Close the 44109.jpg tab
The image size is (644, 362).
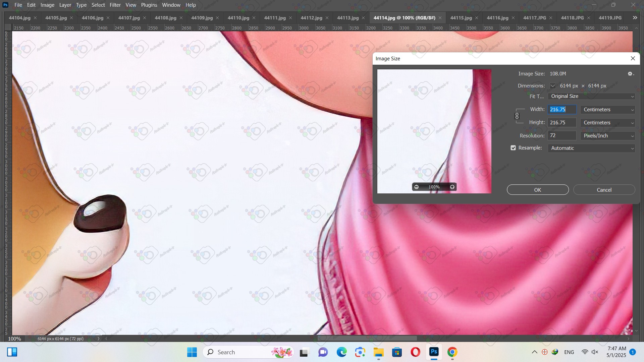tap(217, 18)
